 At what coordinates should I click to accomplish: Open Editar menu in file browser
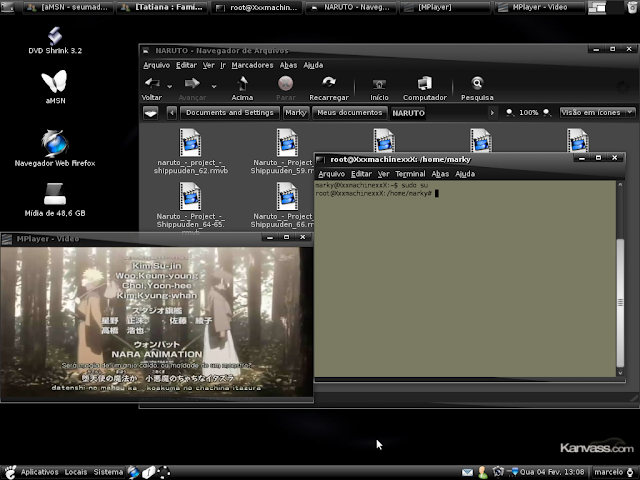[186, 65]
